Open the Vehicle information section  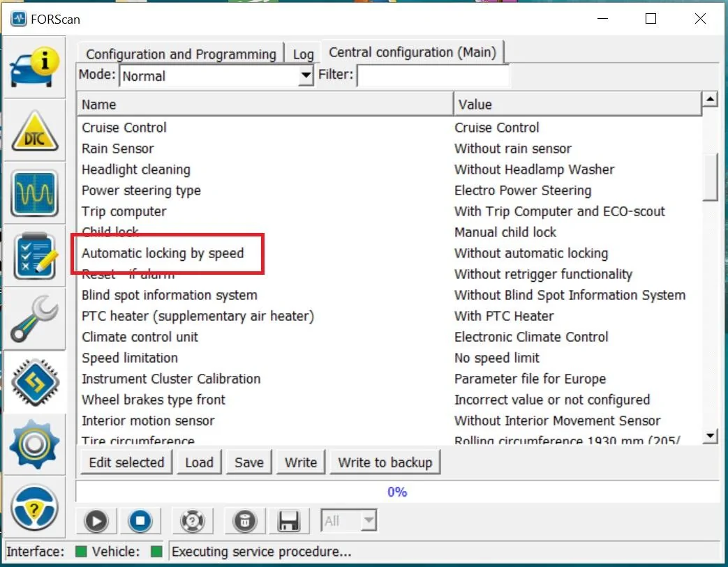(35, 68)
